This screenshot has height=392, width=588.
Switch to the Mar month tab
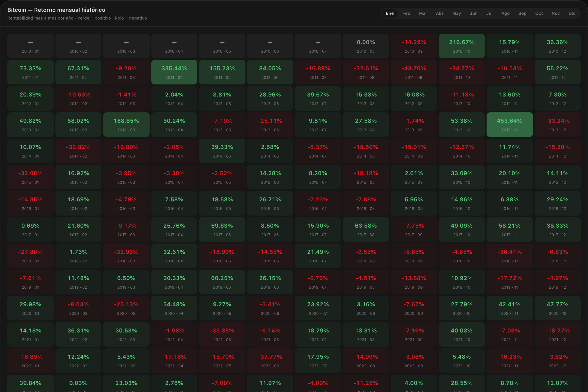point(423,14)
